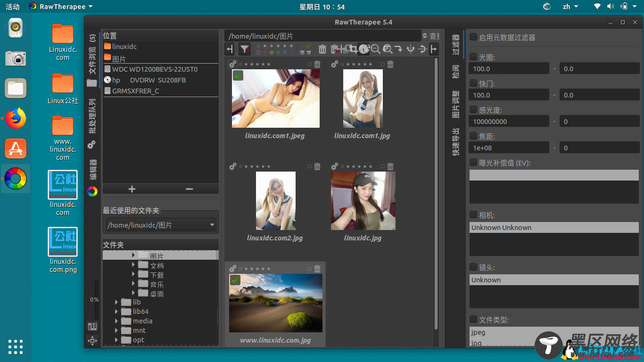This screenshot has width=644, height=362.
Task: Toggle the 文件类型 filter checkbox
Action: 473,320
